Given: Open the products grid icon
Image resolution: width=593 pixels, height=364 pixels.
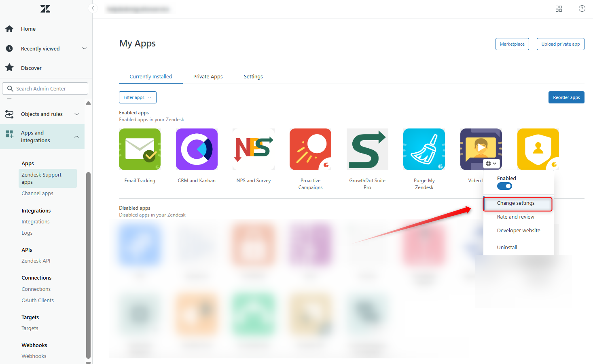Looking at the screenshot, I should coord(559,8).
